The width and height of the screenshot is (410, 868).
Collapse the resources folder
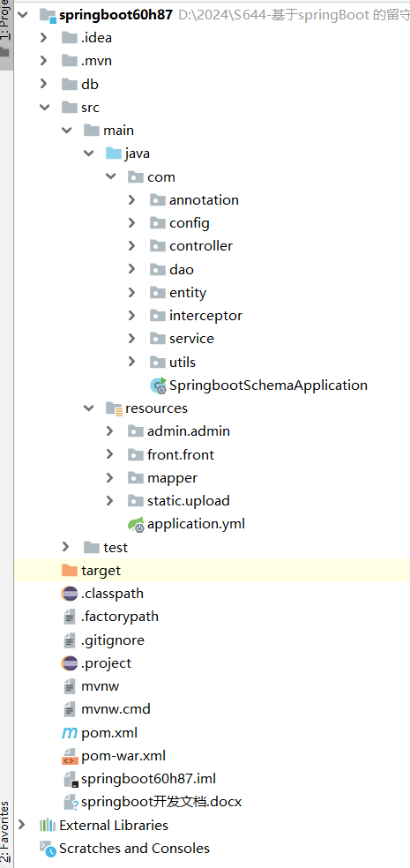coord(88,408)
